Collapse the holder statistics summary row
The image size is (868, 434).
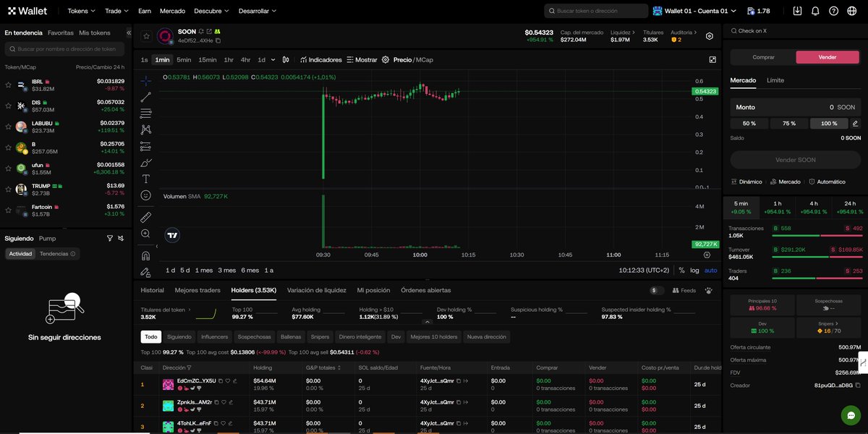pos(427,322)
